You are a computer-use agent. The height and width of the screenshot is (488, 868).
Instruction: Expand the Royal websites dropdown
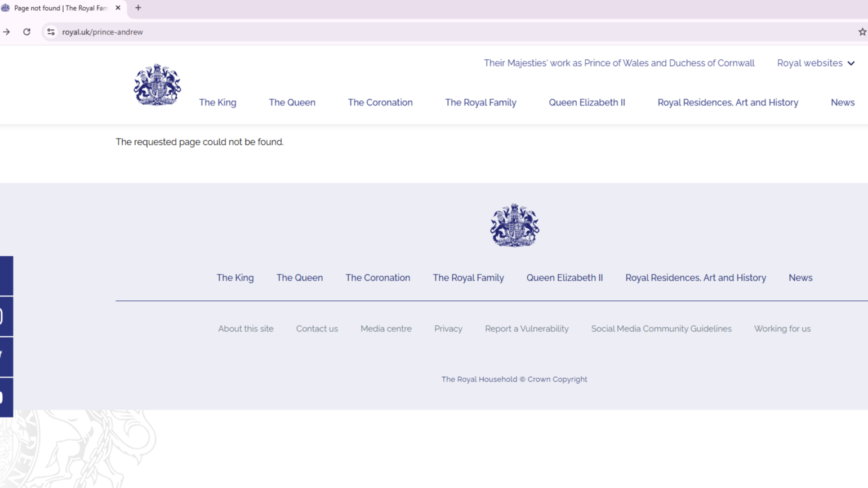point(816,63)
